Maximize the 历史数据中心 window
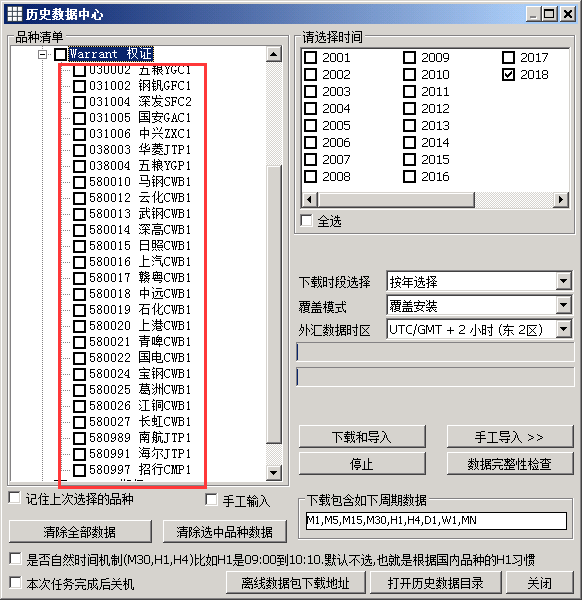This screenshot has width=582, height=600. 549,14
